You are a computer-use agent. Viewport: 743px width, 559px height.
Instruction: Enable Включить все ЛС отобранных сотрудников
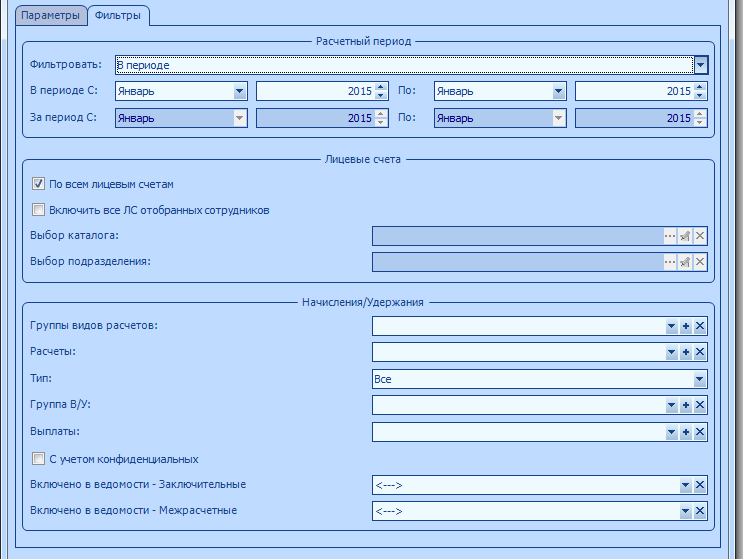coord(38,209)
